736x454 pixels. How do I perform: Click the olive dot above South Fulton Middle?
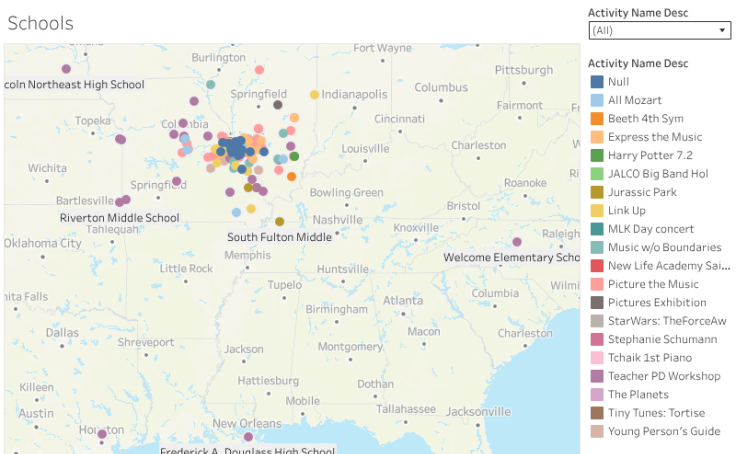(280, 221)
